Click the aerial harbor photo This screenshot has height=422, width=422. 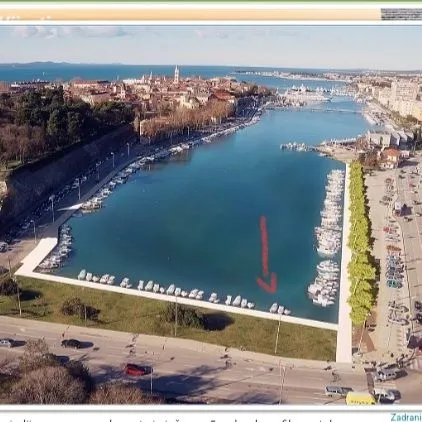click(x=211, y=215)
